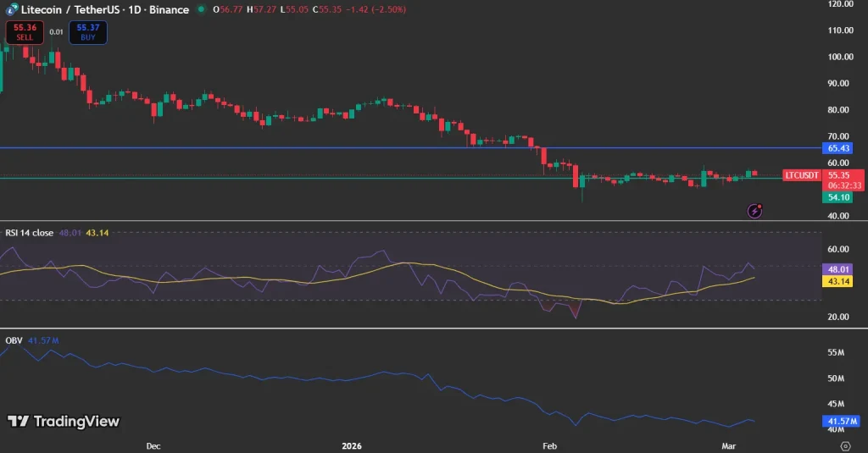Click the Litecoin coin logo icon
Screen dimensions: 868x453
coord(12,9)
